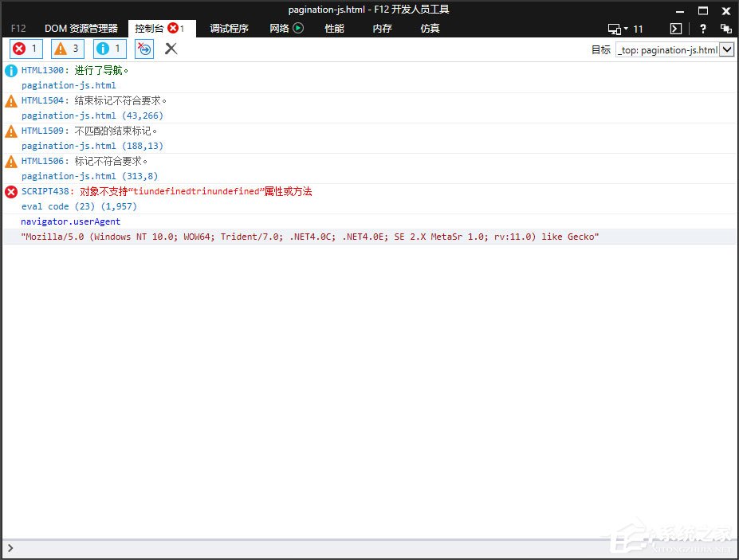
Task: Toggle the error message filter showing 1
Action: tap(25, 49)
